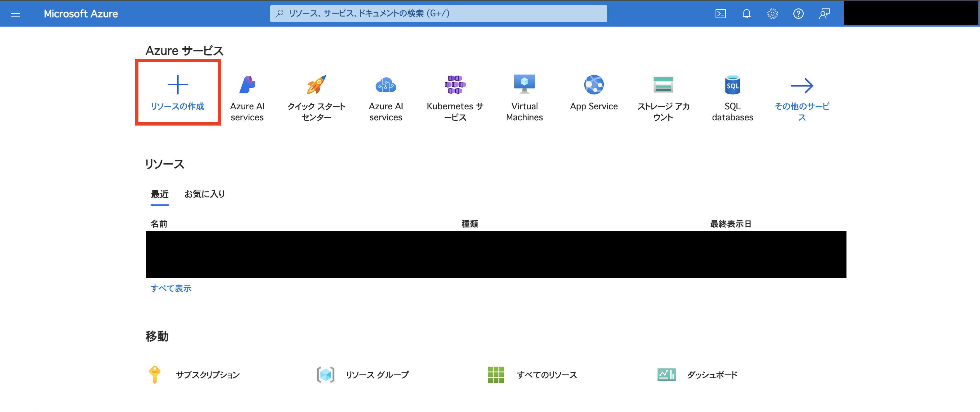Open the help question mark icon

click(798, 14)
